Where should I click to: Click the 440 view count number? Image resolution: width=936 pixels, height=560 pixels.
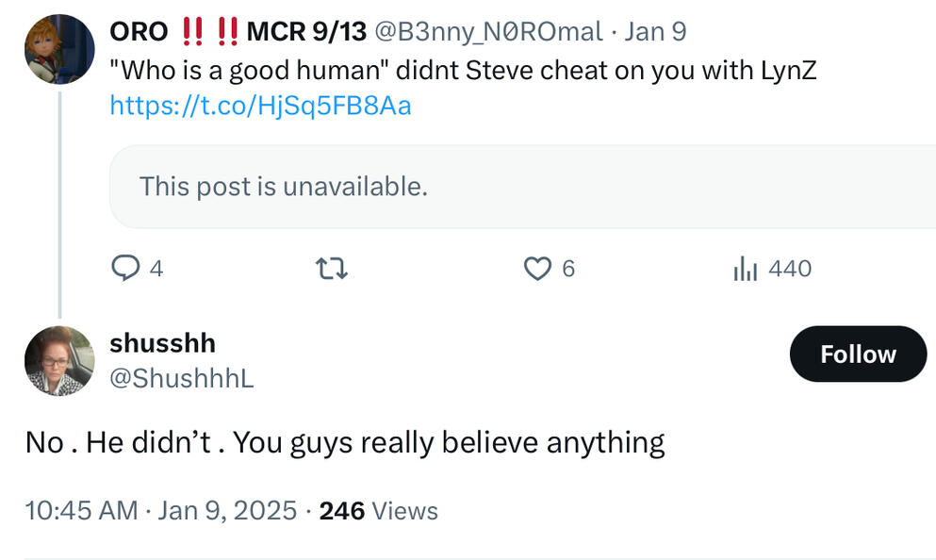pyautogui.click(x=790, y=270)
